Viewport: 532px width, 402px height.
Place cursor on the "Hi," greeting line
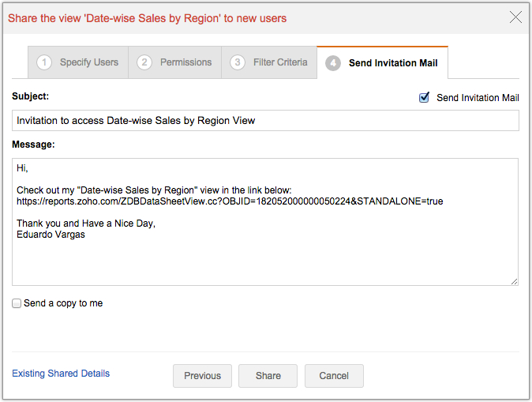point(22,169)
